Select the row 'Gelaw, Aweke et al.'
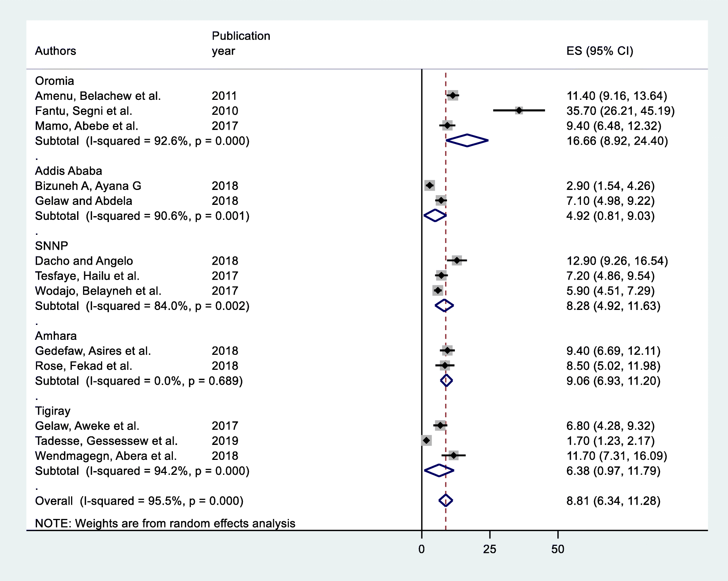The height and width of the screenshot is (581, 728). tap(345, 425)
